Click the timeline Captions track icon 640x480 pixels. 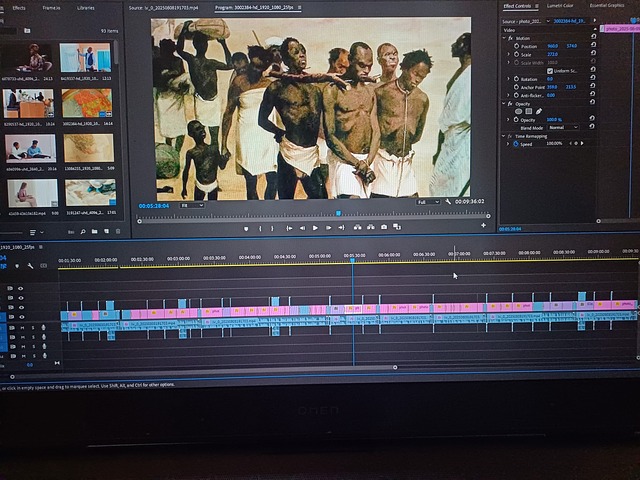click(44, 266)
